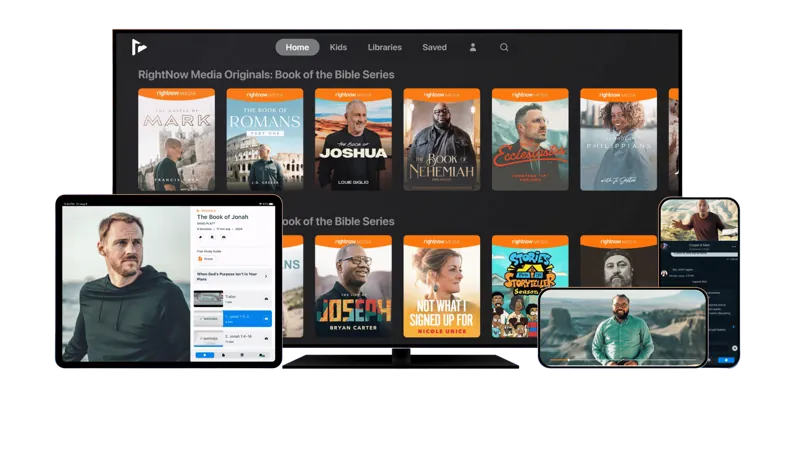The image size is (800, 450).
Task: Open search via magnifying glass icon
Action: [x=504, y=47]
